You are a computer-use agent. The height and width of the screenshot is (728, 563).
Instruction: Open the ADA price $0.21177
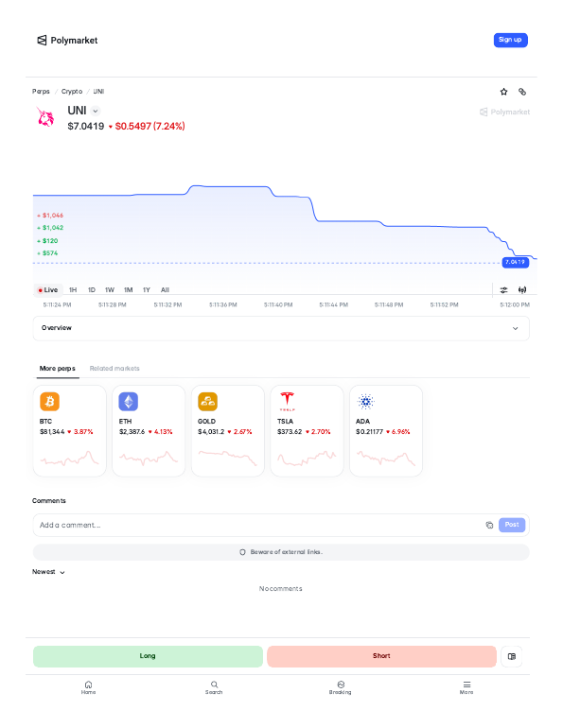[x=370, y=432]
